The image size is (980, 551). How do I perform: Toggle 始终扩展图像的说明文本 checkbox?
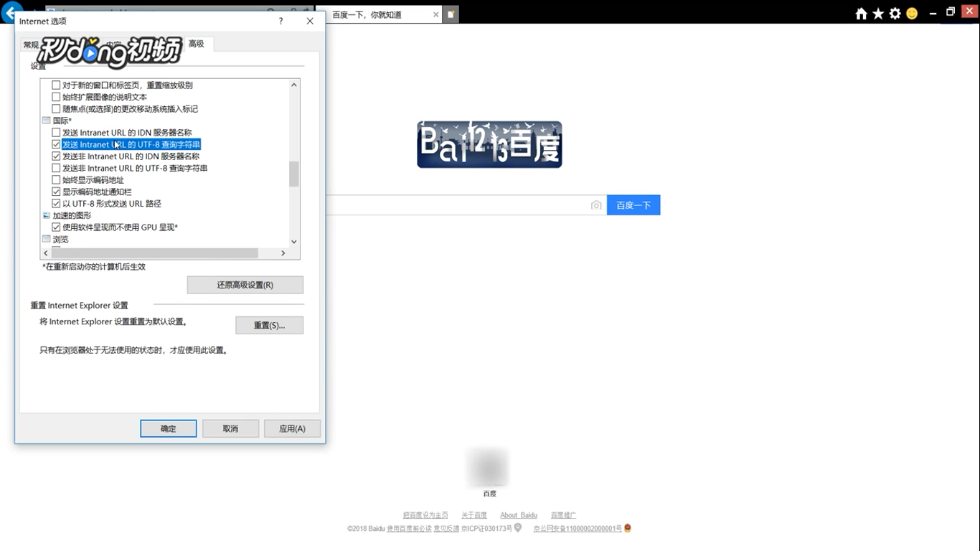pos(57,97)
